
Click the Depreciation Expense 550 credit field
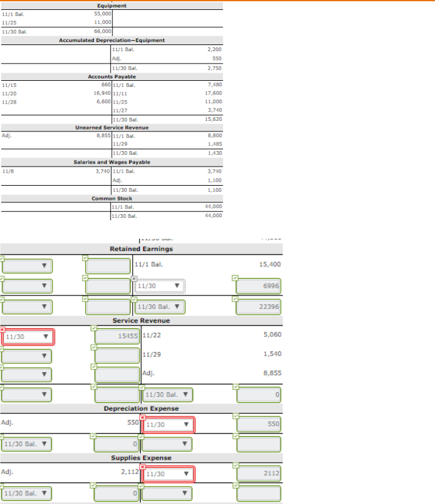(259, 424)
